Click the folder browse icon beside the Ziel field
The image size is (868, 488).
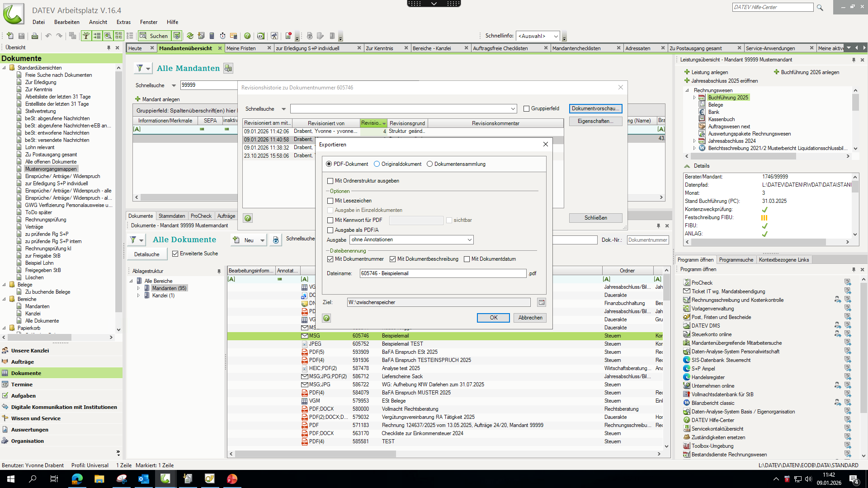click(x=541, y=302)
